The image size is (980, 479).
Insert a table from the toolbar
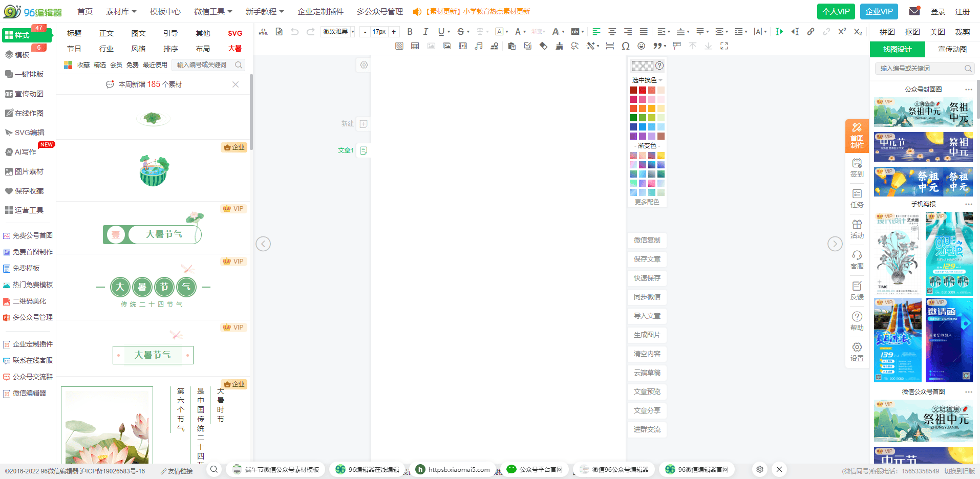pyautogui.click(x=415, y=46)
